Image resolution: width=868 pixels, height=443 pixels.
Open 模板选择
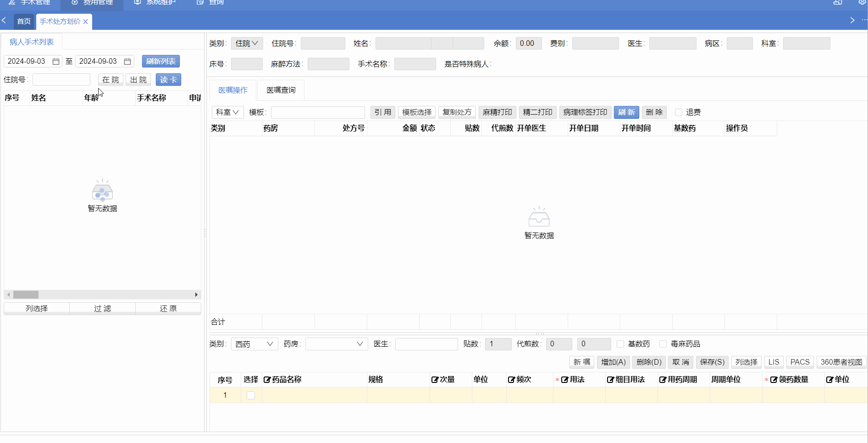coord(417,112)
